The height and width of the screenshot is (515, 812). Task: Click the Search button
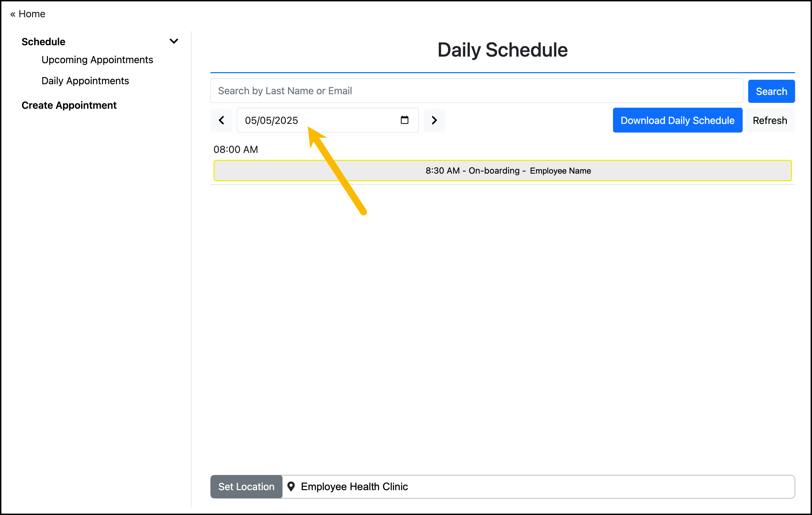pos(771,91)
